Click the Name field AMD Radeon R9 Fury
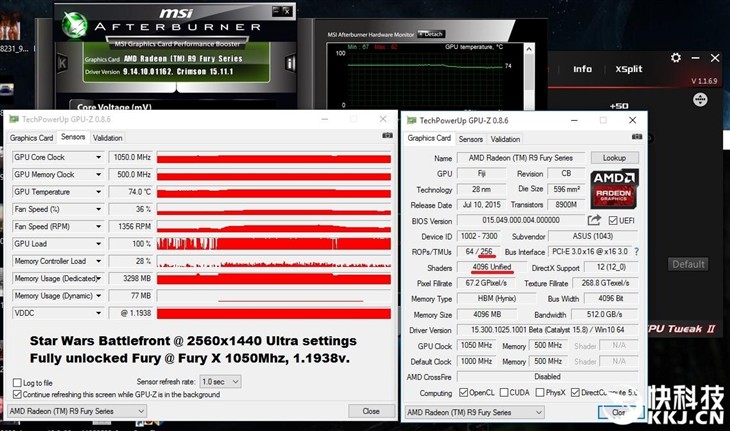Screen dimensions: 730x431 (521, 158)
